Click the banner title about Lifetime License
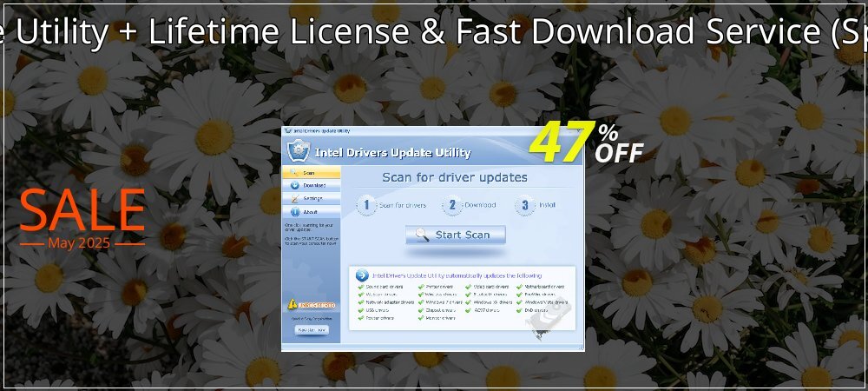This screenshot has height=391, width=868. [x=434, y=31]
